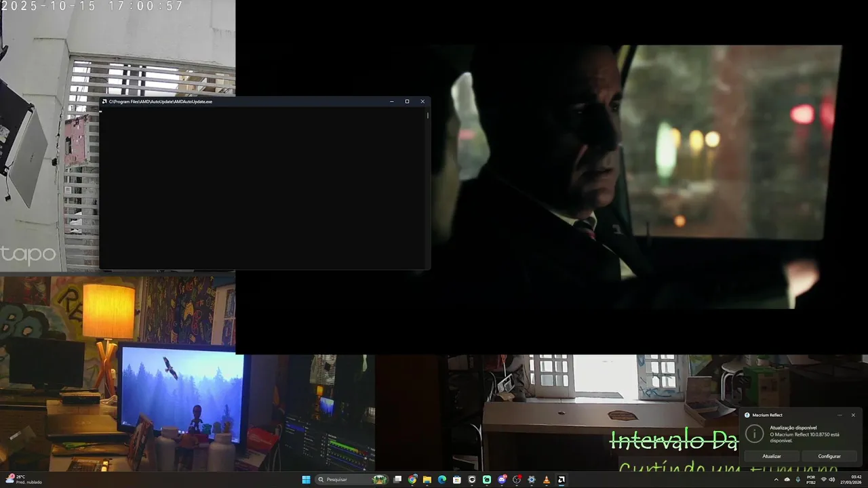The width and height of the screenshot is (868, 488).
Task: Show hidden system tray icons
Action: tap(776, 480)
